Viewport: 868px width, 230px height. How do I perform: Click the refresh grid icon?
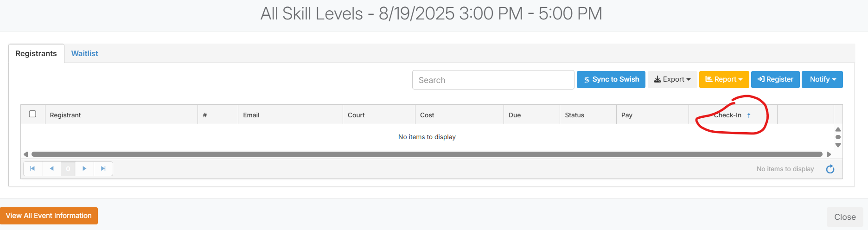[x=830, y=169]
